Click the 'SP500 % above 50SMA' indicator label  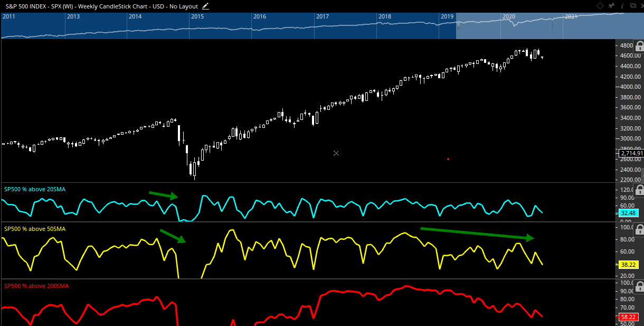click(x=35, y=229)
